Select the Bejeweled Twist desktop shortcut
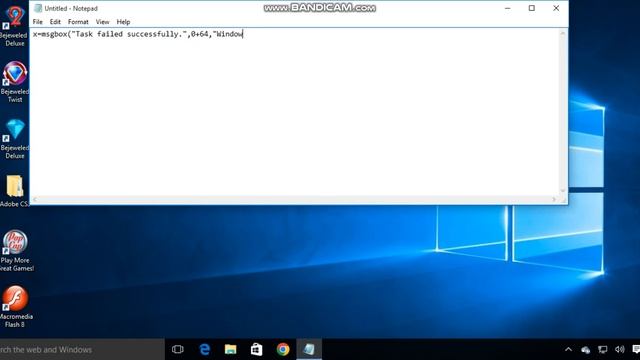Image resolution: width=640 pixels, height=360 pixels. pyautogui.click(x=15, y=82)
